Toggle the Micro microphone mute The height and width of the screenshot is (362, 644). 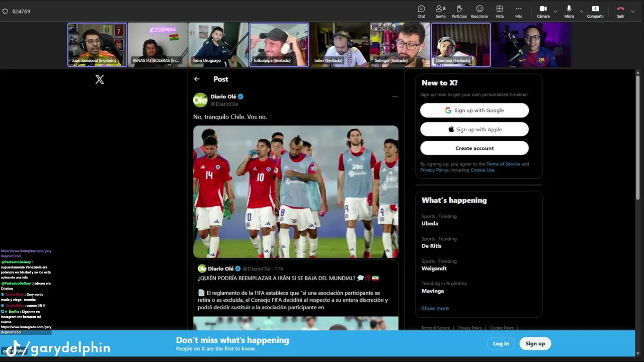pyautogui.click(x=569, y=11)
